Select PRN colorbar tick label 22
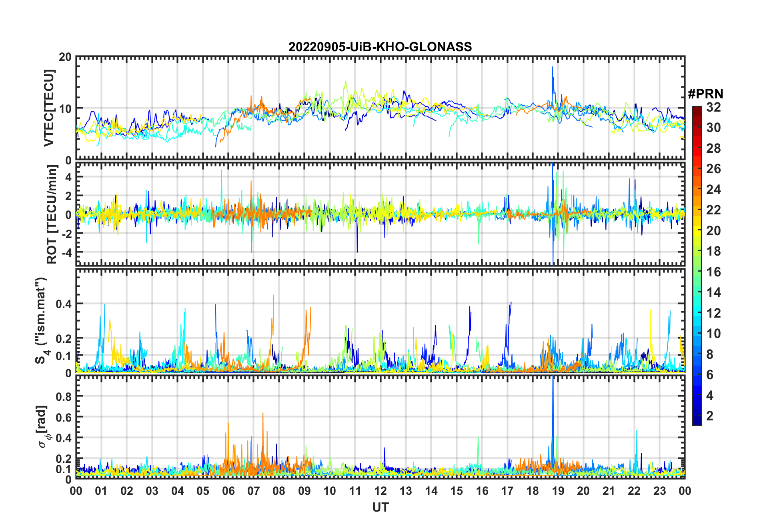Image resolution: width=761 pixels, height=532 pixels. pyautogui.click(x=713, y=210)
